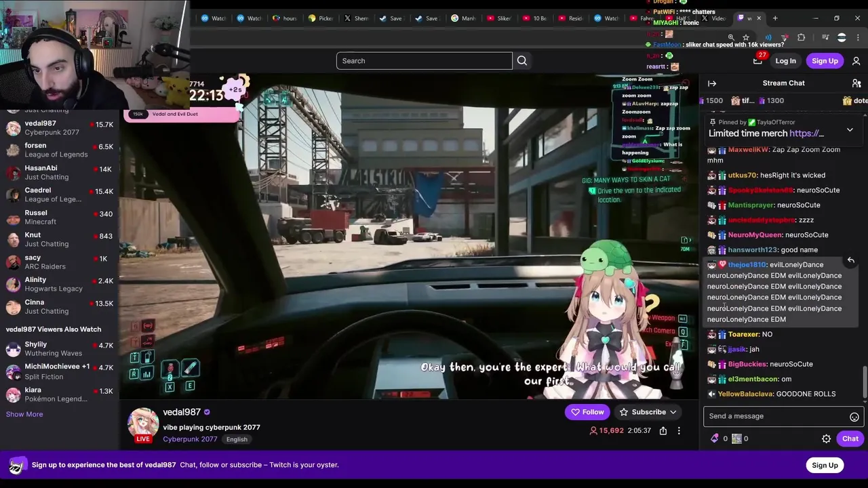Viewport: 868px width, 488px height.
Task: Open the user profile menu icon
Action: (x=856, y=61)
